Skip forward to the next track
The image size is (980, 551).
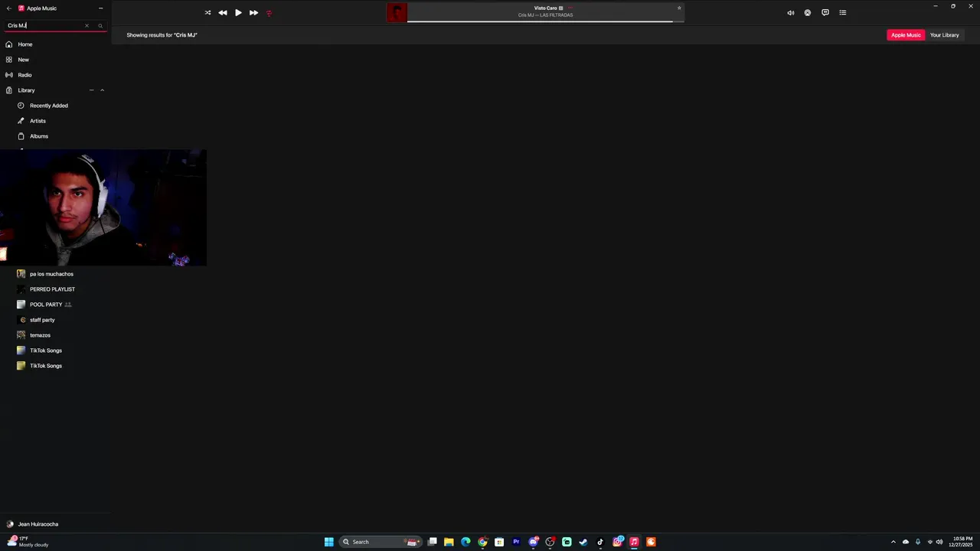point(253,13)
